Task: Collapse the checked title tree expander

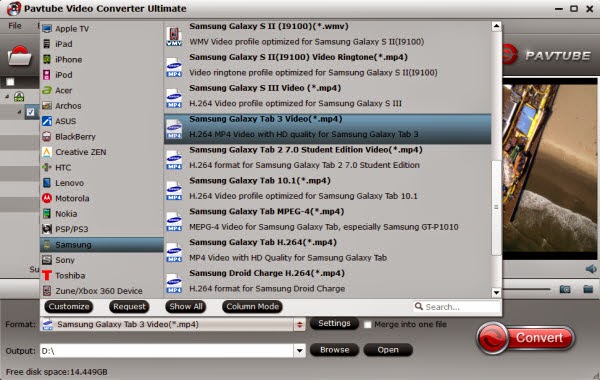Action: coord(20,112)
